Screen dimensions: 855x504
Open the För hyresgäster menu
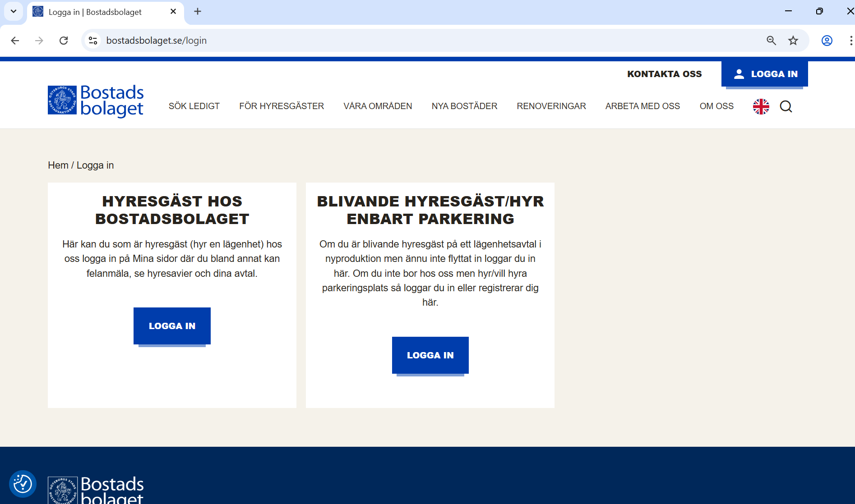(282, 106)
